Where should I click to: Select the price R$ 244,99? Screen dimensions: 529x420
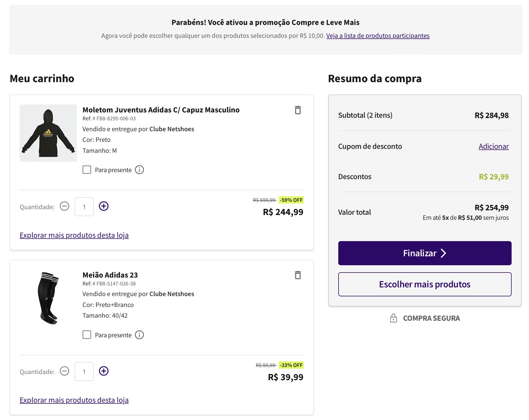(x=283, y=212)
